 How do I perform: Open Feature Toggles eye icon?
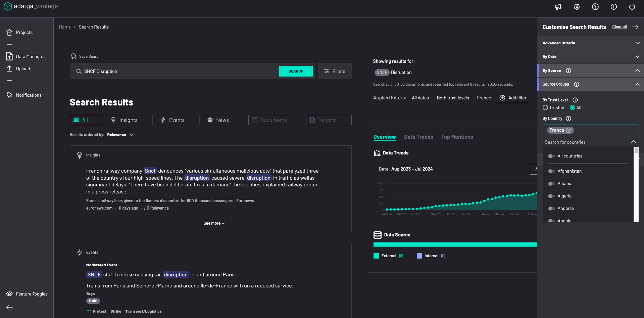tap(9, 294)
